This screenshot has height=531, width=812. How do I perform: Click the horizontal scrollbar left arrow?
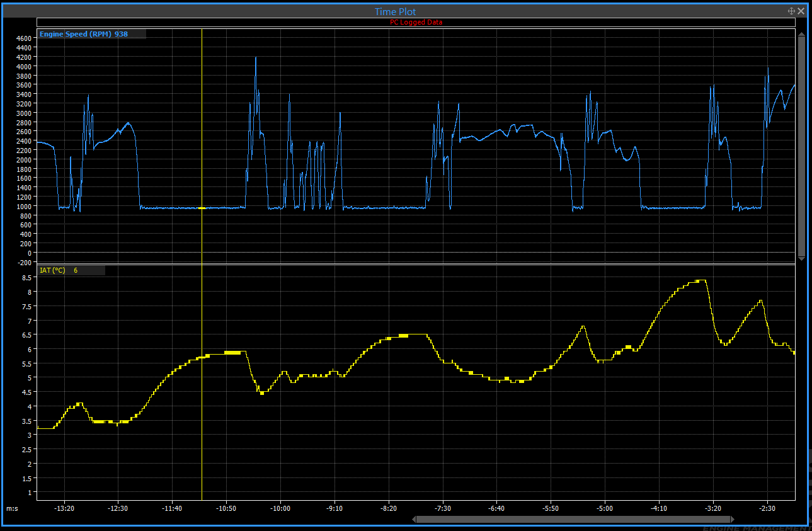coord(413,520)
